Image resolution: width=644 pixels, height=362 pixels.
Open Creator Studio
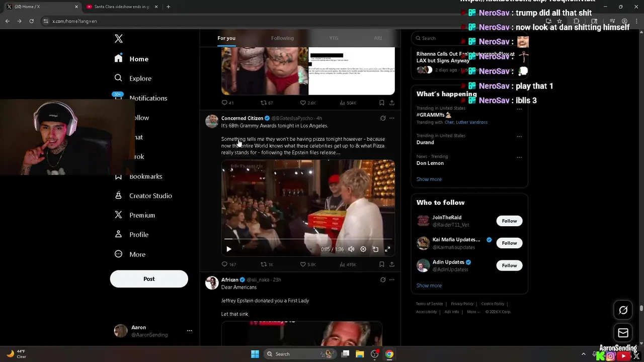click(143, 196)
